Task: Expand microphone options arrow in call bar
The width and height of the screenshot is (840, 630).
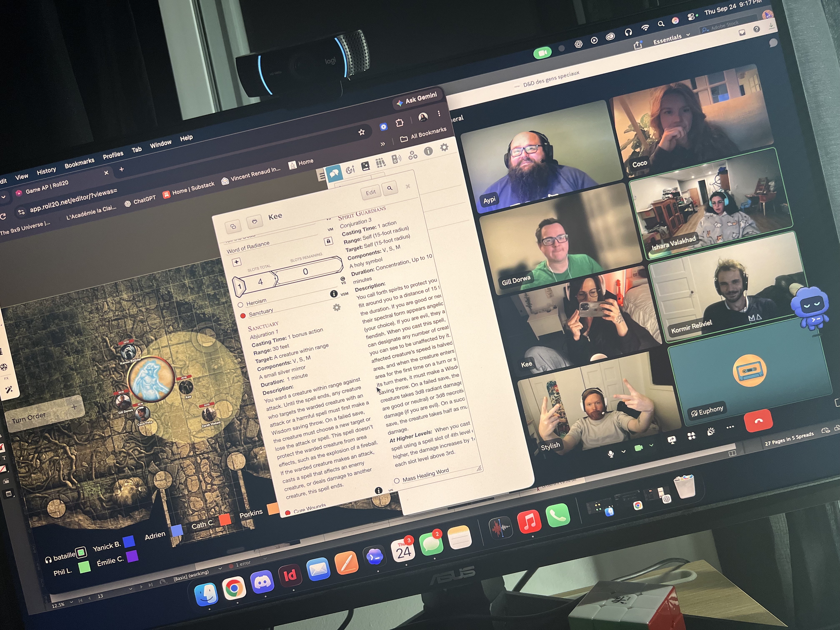Action: click(x=623, y=451)
